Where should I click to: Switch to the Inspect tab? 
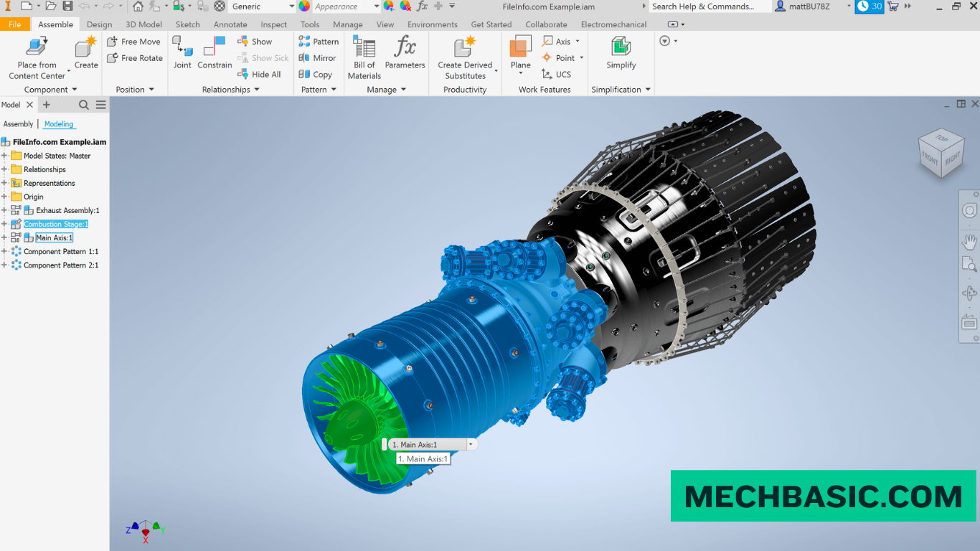tap(273, 24)
